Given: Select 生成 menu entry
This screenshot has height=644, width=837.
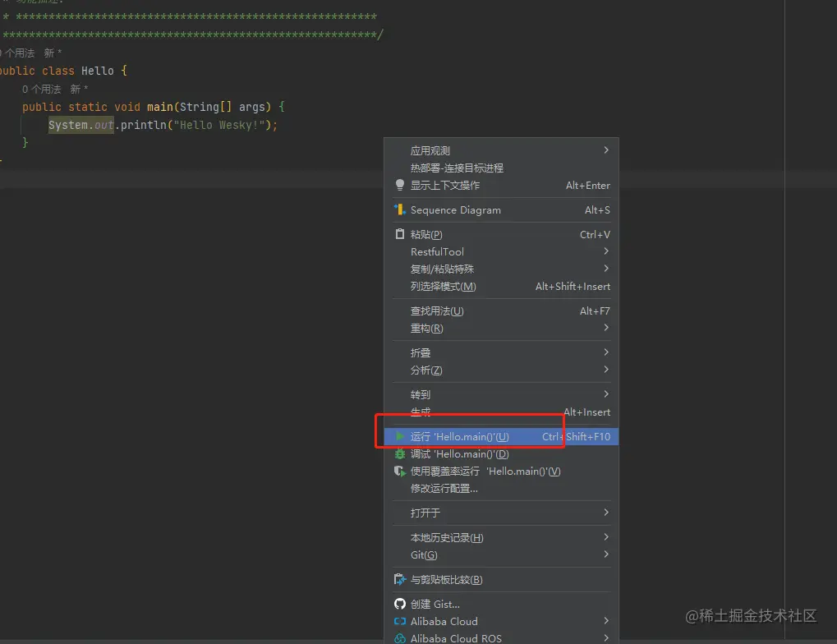Looking at the screenshot, I should [501, 412].
